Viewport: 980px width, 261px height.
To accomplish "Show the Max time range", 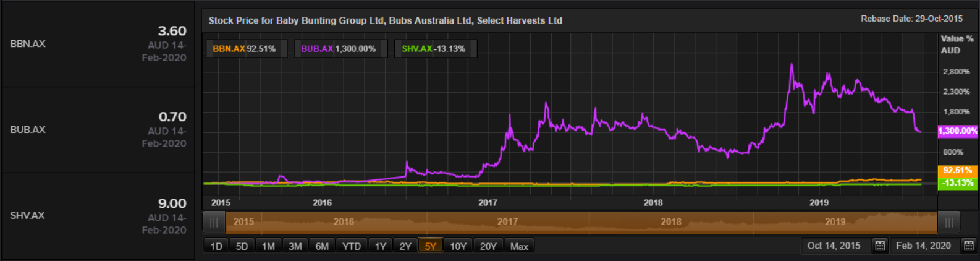I will pyautogui.click(x=519, y=246).
